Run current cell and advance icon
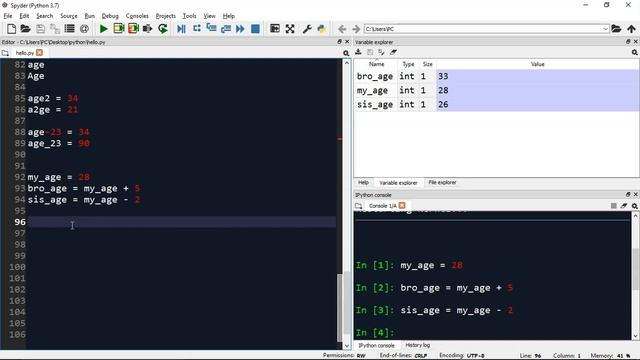The width and height of the screenshot is (640, 360). [133, 29]
